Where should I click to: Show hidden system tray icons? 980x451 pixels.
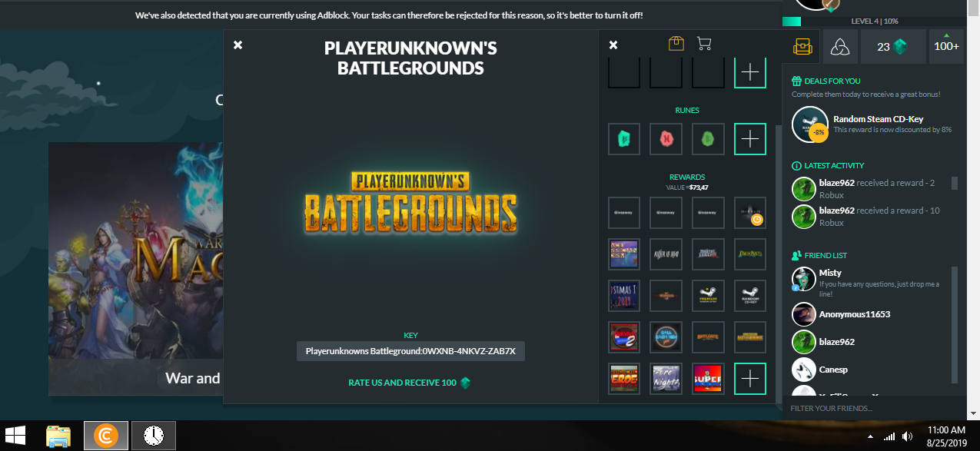point(870,436)
